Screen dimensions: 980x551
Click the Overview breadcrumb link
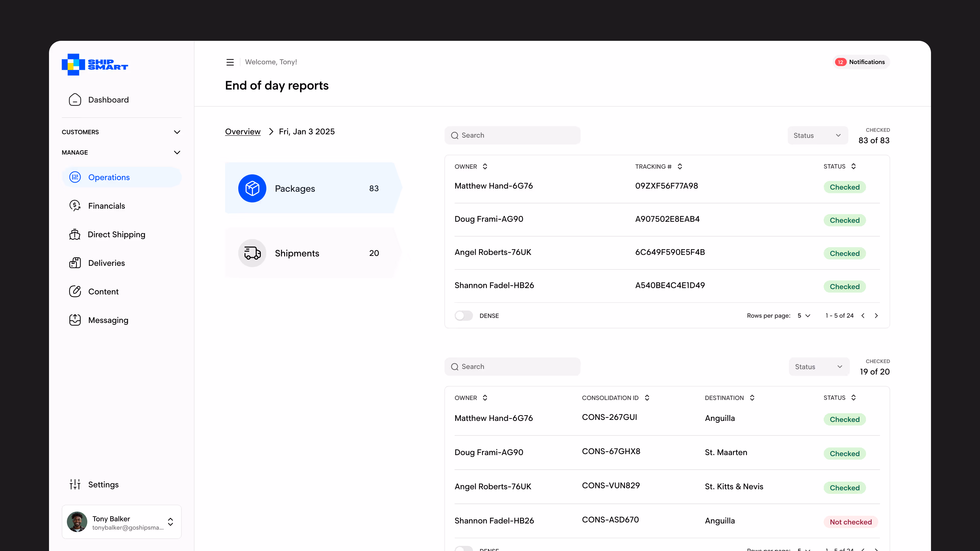pos(243,132)
